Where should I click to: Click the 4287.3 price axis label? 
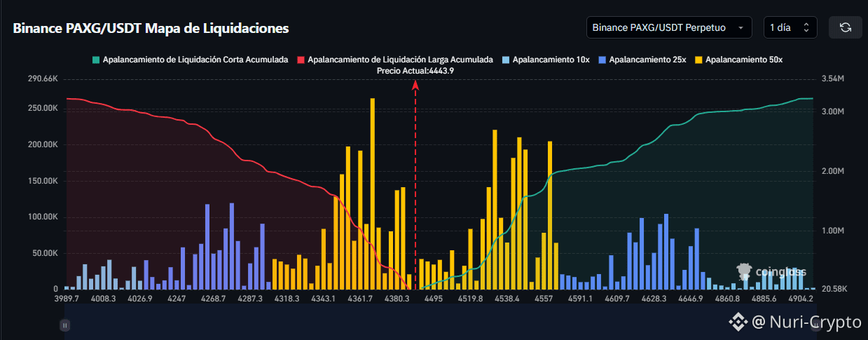[250, 299]
